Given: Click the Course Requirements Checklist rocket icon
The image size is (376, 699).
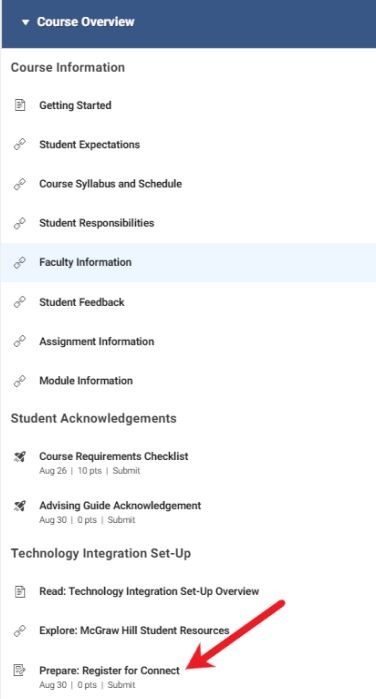Looking at the screenshot, I should click(x=20, y=456).
